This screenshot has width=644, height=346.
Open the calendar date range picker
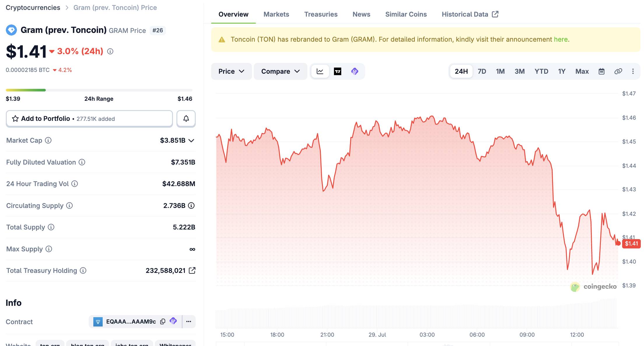tap(601, 71)
